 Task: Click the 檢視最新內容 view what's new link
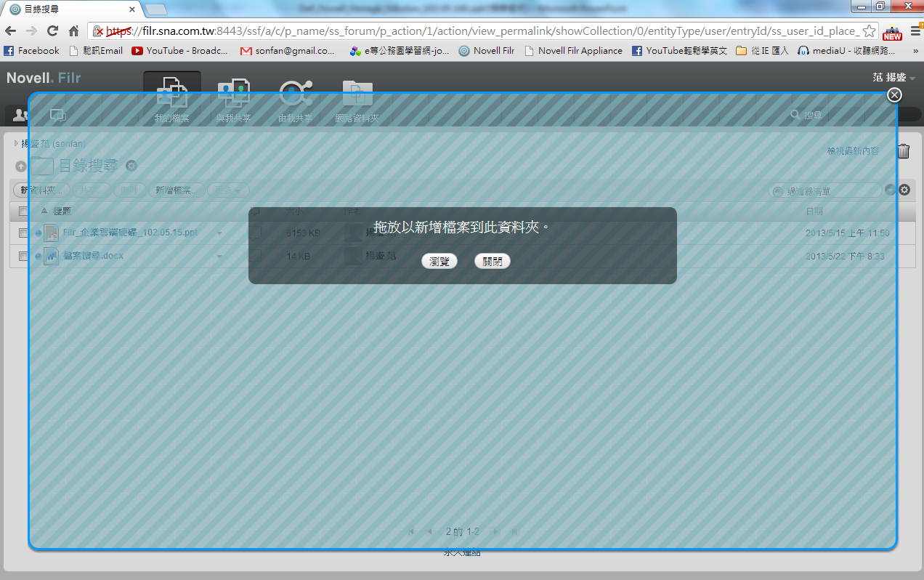tap(853, 151)
